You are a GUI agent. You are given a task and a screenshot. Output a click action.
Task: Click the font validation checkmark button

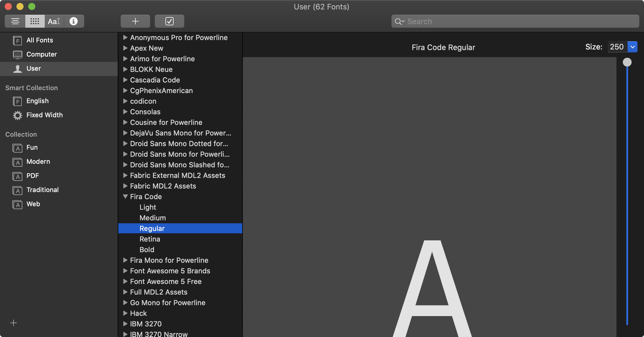point(169,21)
